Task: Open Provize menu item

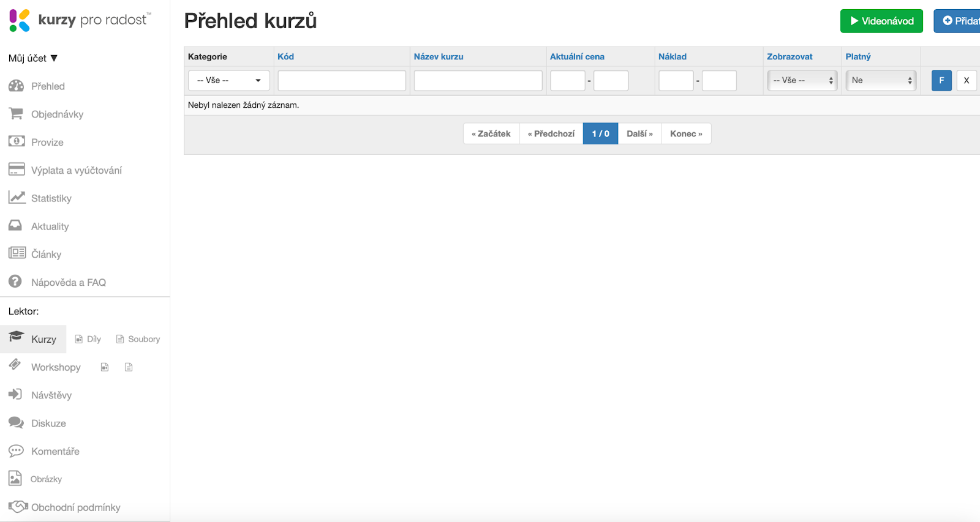Action: tap(47, 143)
